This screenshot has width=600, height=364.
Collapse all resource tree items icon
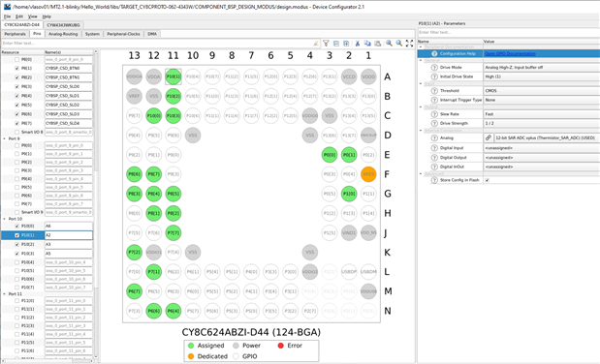tap(336, 44)
